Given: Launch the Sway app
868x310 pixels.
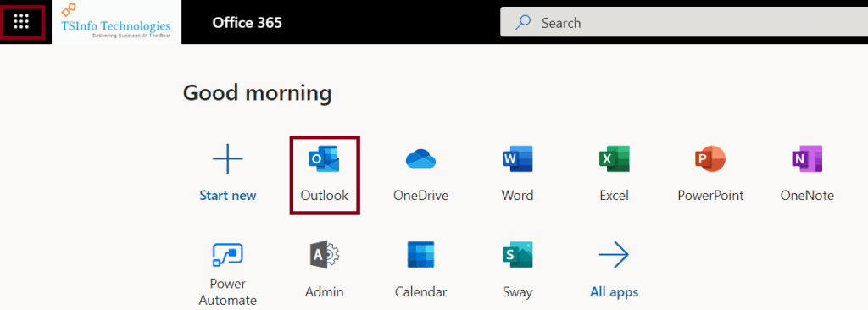Looking at the screenshot, I should click(517, 270).
